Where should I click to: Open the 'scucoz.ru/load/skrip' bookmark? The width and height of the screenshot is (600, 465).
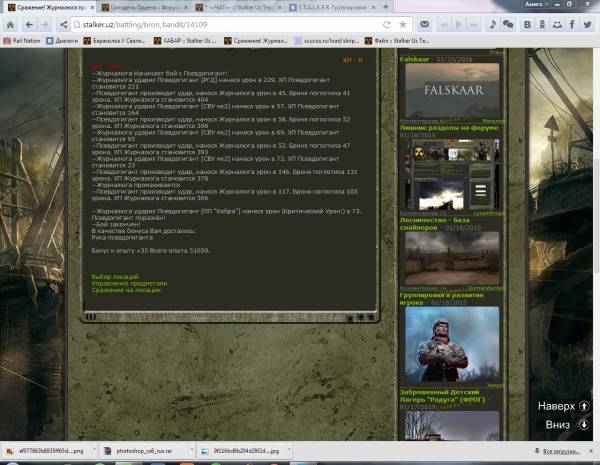click(x=327, y=41)
